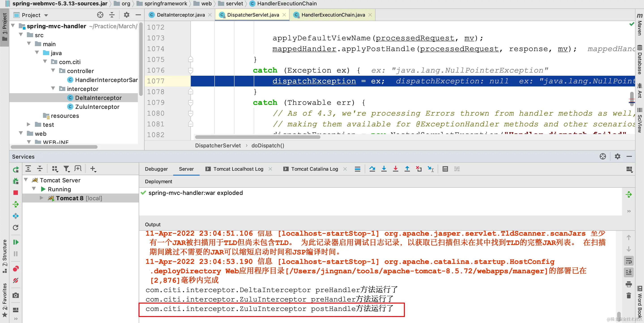
Task: Toggle Soft-Wrap in Output console
Action: pos(629,261)
